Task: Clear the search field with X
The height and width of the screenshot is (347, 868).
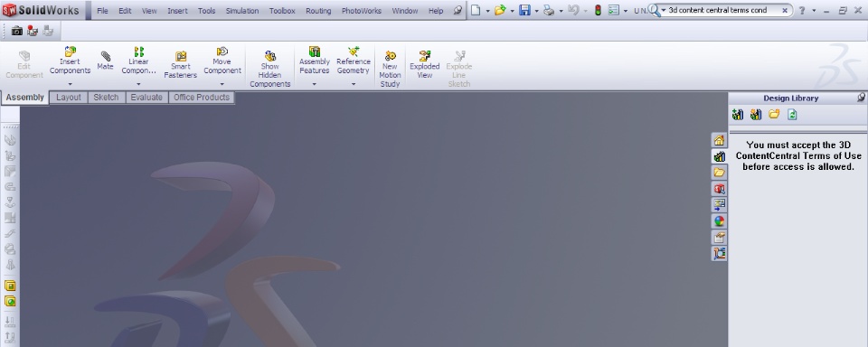Action: [x=785, y=10]
